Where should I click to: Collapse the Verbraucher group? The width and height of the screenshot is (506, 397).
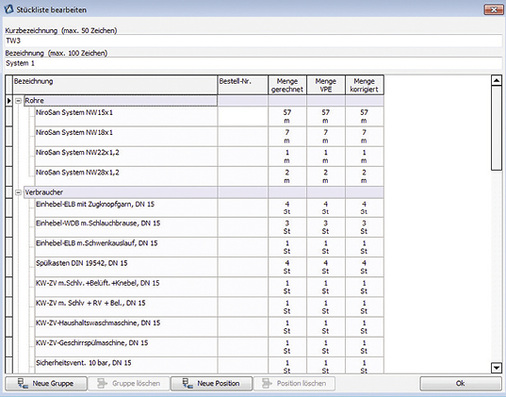[18, 192]
